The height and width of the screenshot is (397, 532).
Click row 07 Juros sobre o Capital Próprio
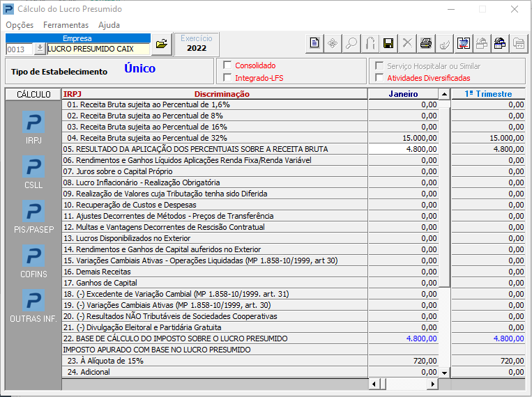[215, 171]
